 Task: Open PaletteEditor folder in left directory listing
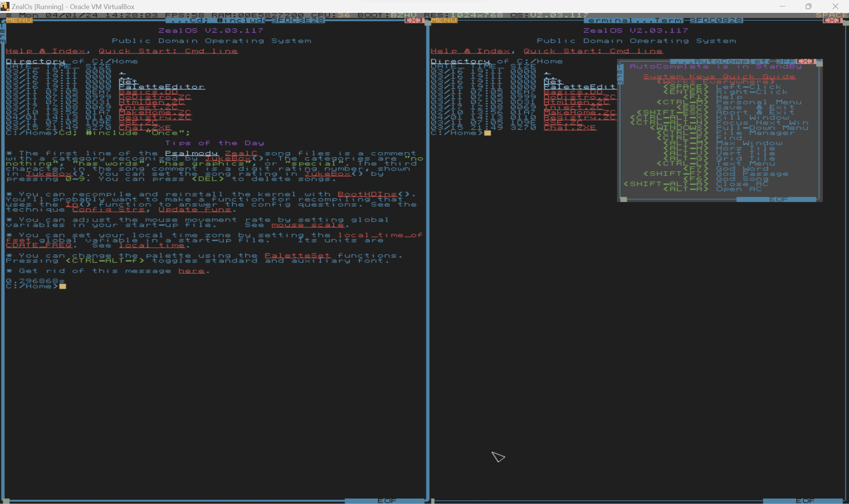pos(162,87)
